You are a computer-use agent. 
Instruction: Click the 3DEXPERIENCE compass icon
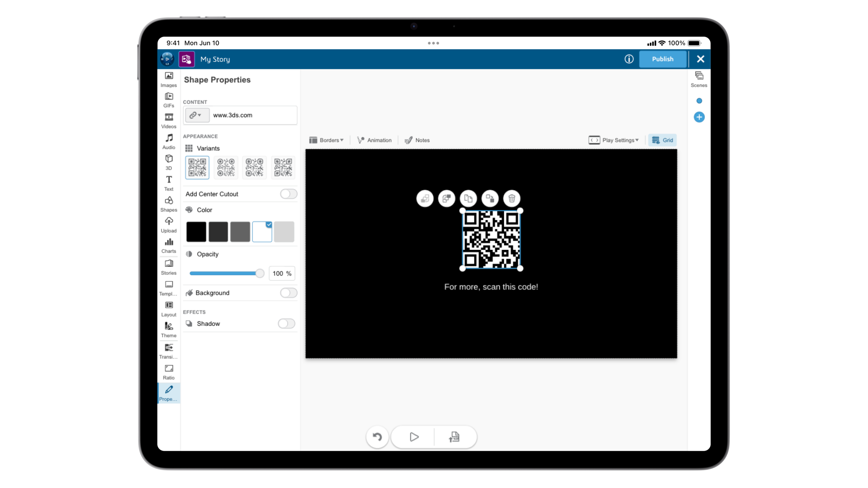[x=167, y=59]
